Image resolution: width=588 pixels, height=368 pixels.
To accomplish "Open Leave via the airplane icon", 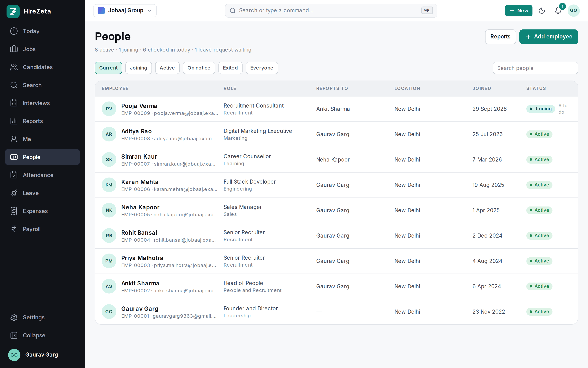I will point(14,193).
